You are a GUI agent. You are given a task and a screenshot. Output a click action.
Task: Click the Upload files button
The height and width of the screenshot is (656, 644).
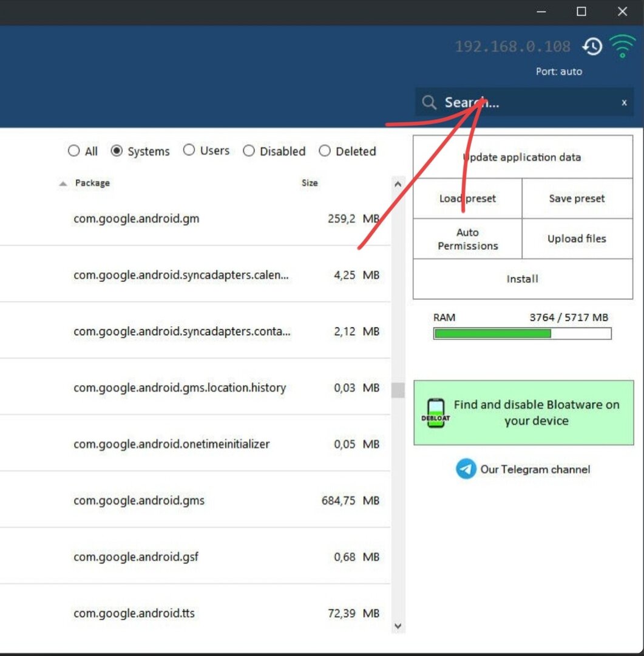577,239
